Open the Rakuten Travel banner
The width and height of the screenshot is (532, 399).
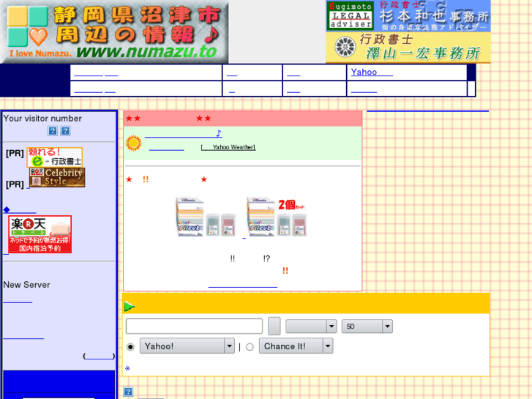pos(40,234)
